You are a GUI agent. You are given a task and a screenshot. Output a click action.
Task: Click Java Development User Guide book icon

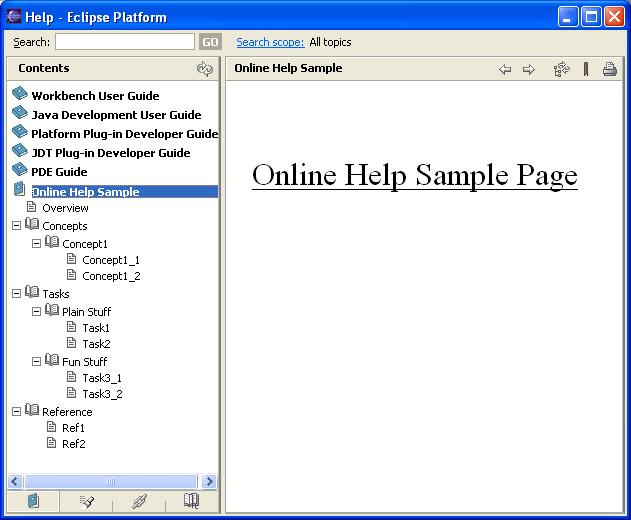19,112
